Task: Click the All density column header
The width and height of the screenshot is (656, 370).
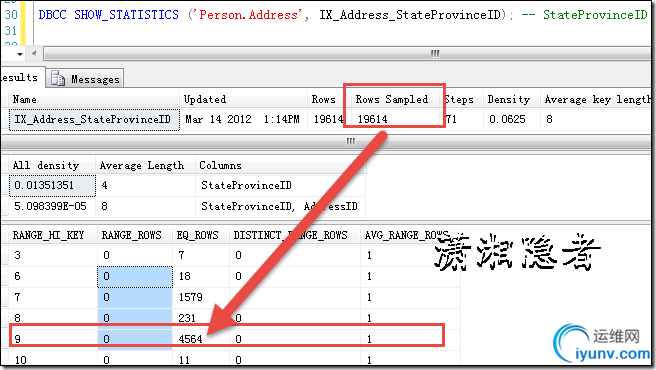Action: pos(52,165)
